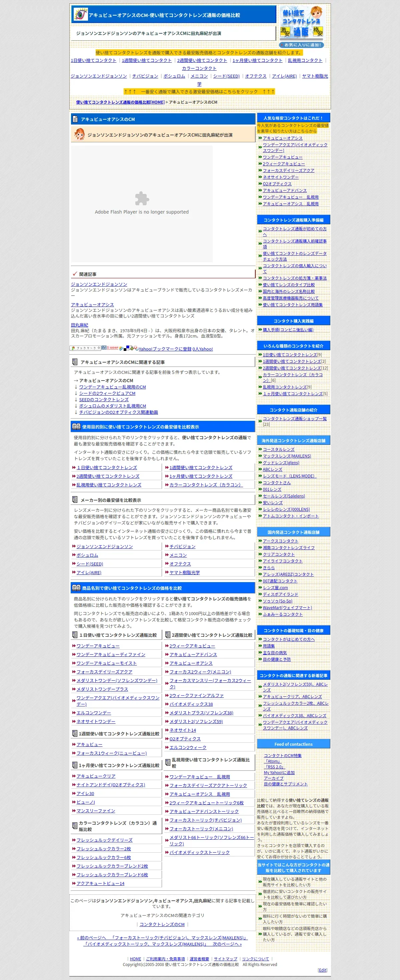The image size is (400, 980).
Task: Open SEEDのコンタクトレンズ link
Action: coord(104,400)
